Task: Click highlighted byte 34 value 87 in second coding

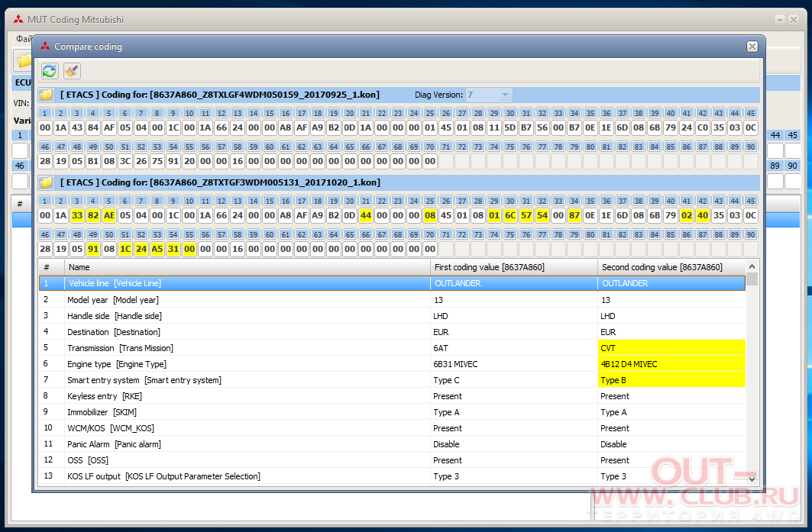Action: coord(574,215)
